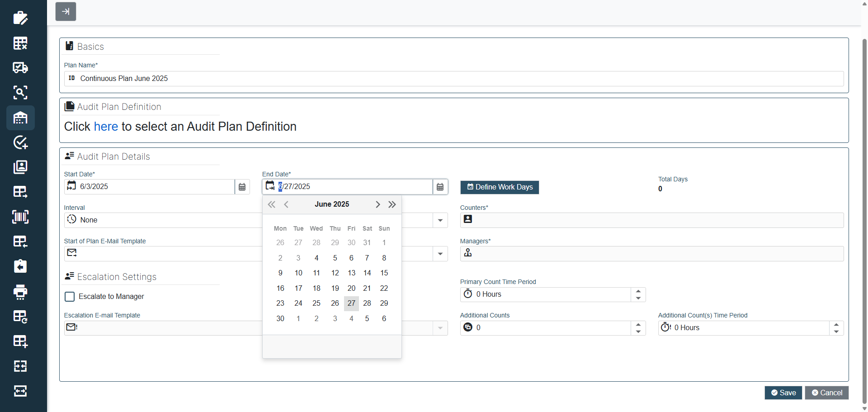Open the Escalation E-mail Template dropdown
The width and height of the screenshot is (868, 412).
440,328
